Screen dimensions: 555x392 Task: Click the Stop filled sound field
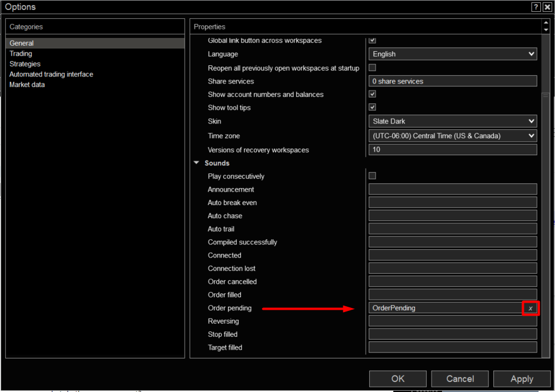[x=453, y=334]
